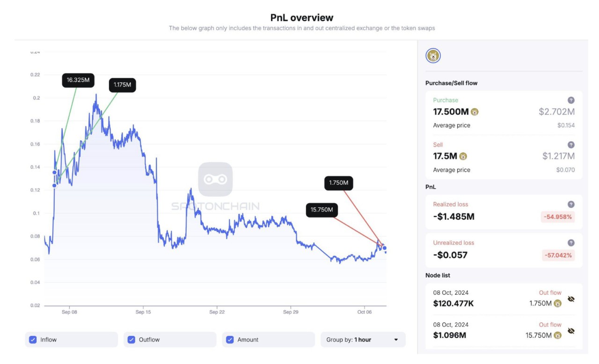Disable the Outflow checkbox
The height and width of the screenshot is (364, 599).
pyautogui.click(x=131, y=340)
